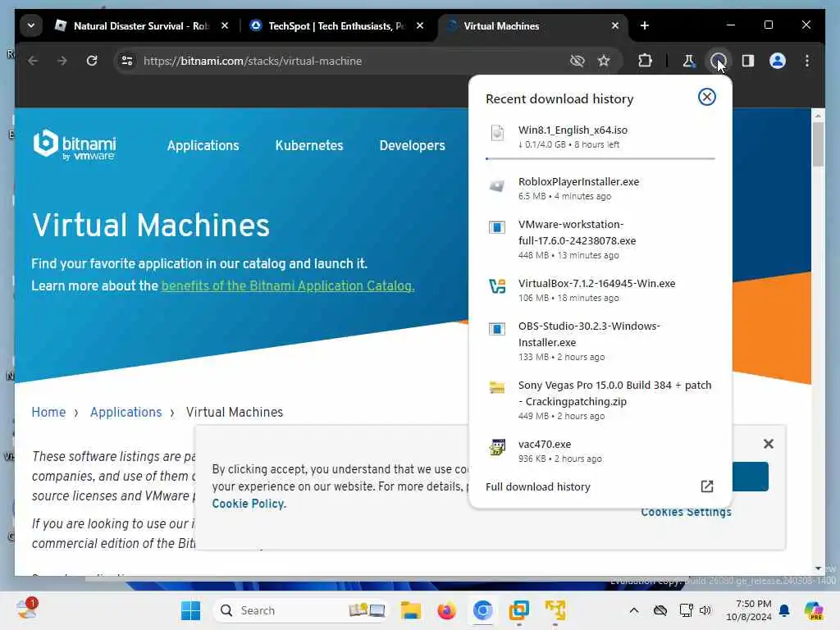Open the OBS-Studio installer download entry
The height and width of the screenshot is (630, 840).
[x=600, y=340]
